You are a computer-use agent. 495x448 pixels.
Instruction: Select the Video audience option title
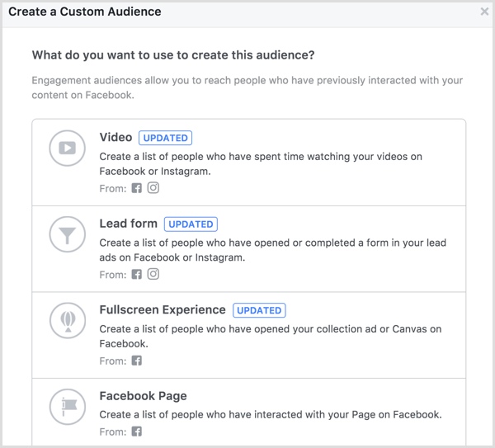click(115, 137)
